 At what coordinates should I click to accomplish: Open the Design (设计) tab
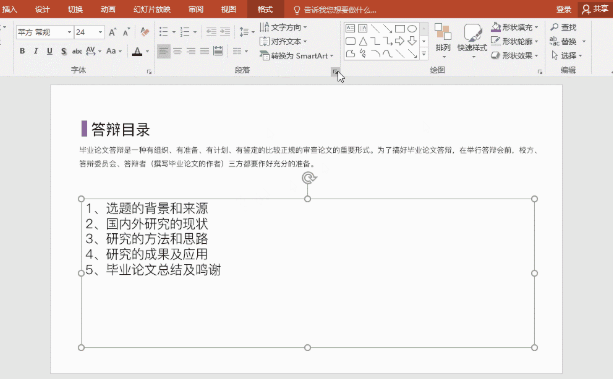click(x=42, y=9)
